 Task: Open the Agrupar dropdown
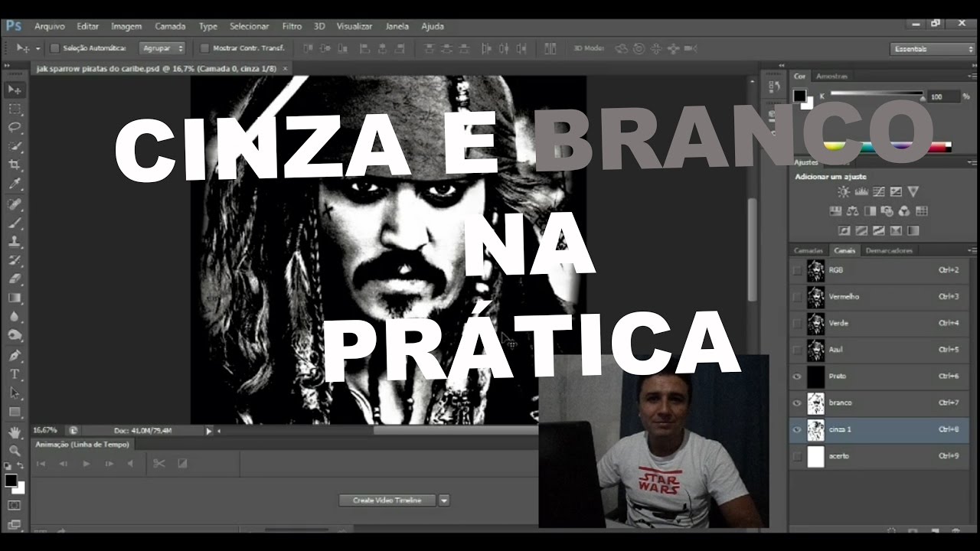[x=162, y=48]
